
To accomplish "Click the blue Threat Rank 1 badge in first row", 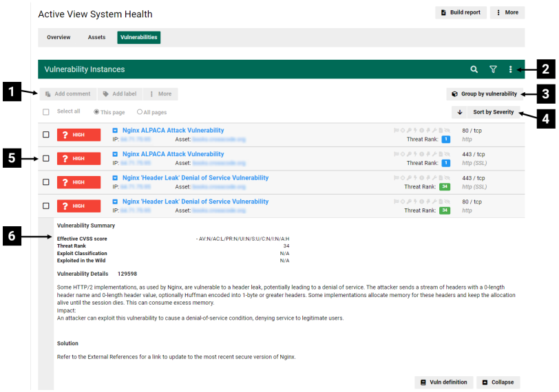I will click(445, 140).
